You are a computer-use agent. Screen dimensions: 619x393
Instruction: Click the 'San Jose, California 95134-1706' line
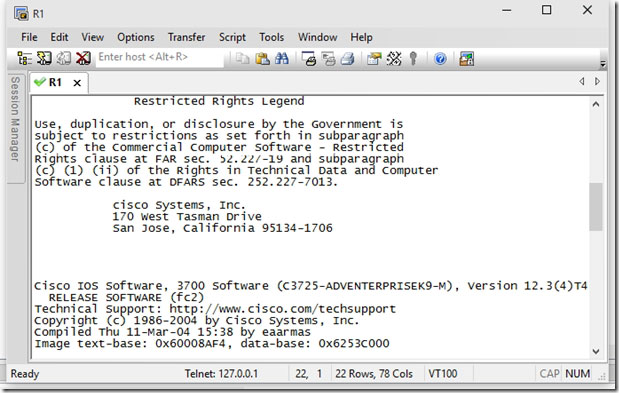point(222,228)
